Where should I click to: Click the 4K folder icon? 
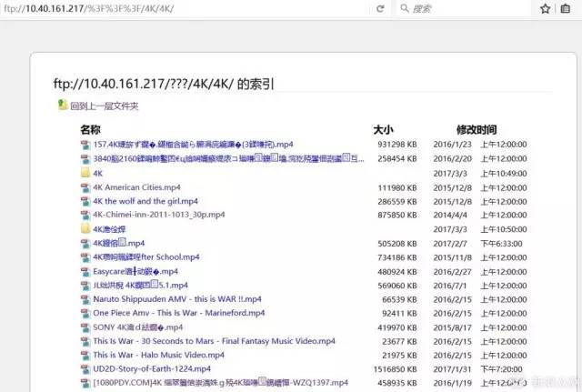[x=85, y=173]
